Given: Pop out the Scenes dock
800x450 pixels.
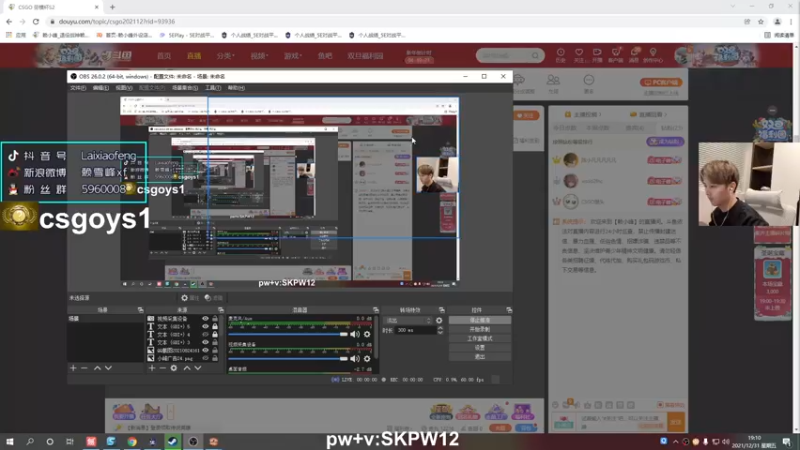Looking at the screenshot, I should point(140,310).
